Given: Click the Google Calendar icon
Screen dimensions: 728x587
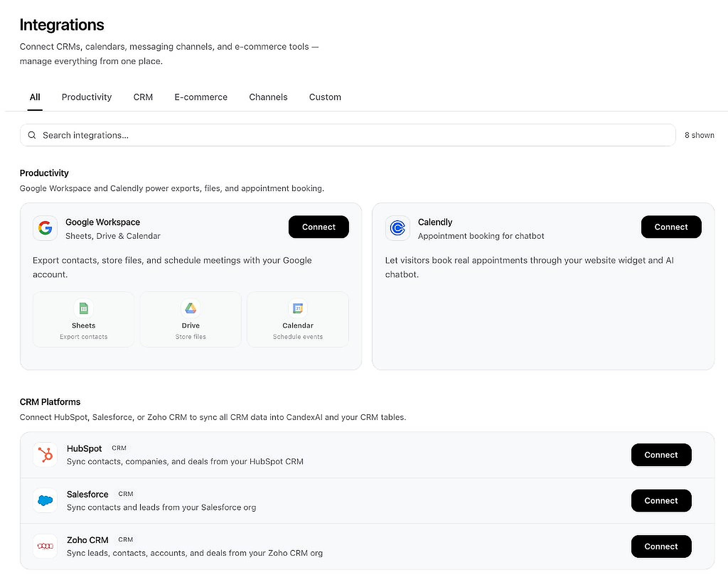Looking at the screenshot, I should [x=298, y=308].
